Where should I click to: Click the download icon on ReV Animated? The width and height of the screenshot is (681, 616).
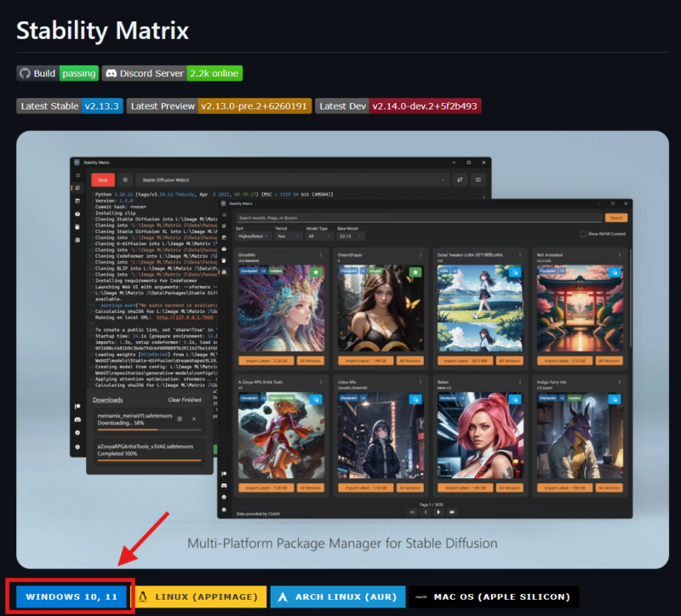[615, 271]
